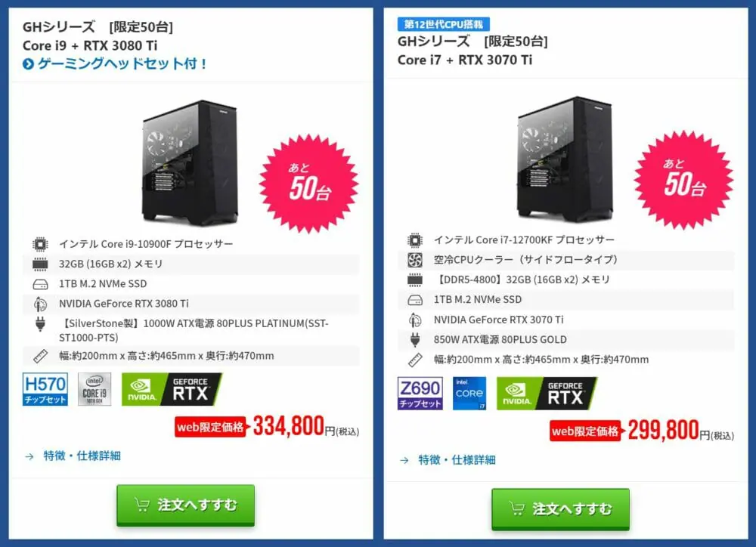Click GeForce RTX badge on Core i9 card
Screen dimensions: 756x547
(172, 389)
